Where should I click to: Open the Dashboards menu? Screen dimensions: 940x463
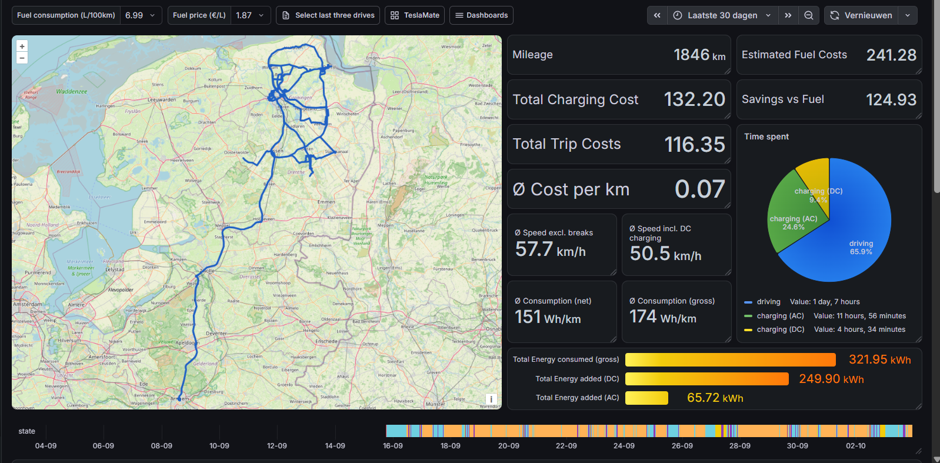coord(481,16)
